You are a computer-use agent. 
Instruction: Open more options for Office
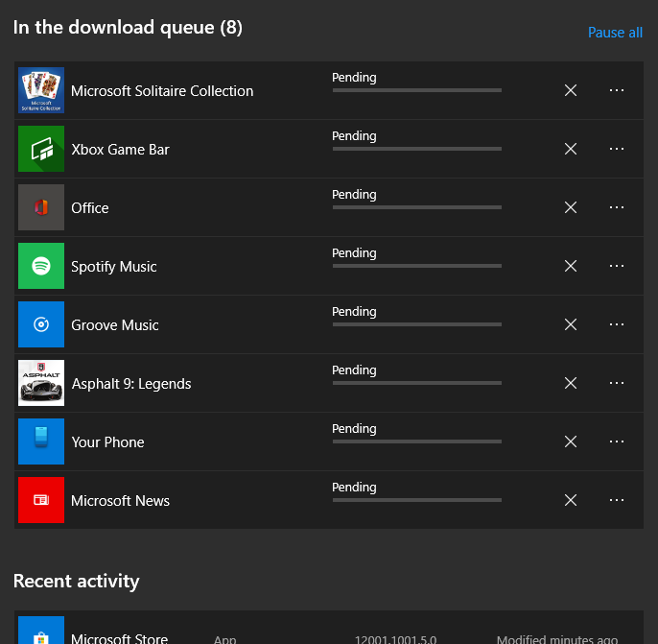(617, 207)
